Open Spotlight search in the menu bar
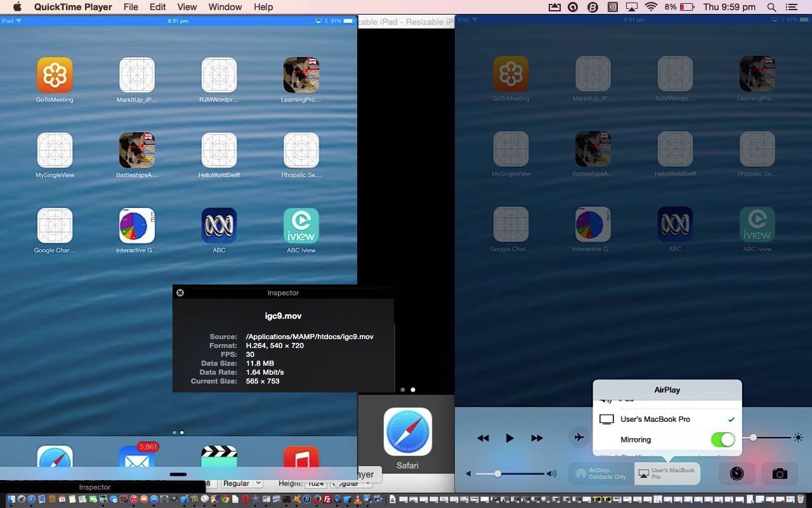Screen dimensions: 812x508 (x=770, y=7)
